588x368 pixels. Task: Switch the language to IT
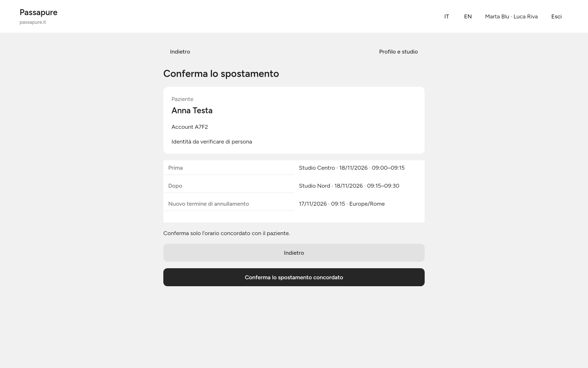447,16
